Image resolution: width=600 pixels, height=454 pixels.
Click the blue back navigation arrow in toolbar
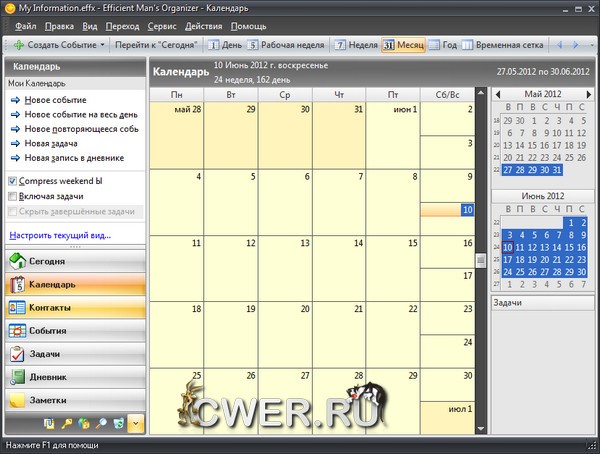point(560,45)
